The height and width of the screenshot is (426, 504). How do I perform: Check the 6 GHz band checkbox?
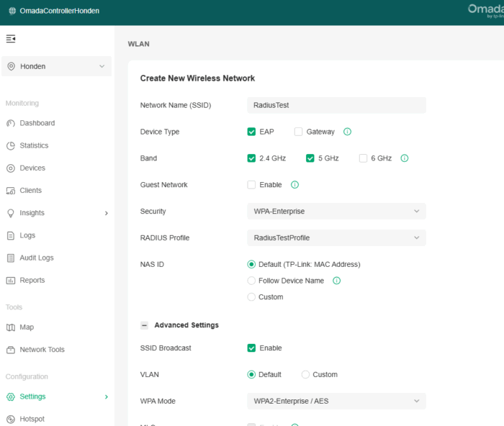coord(363,158)
